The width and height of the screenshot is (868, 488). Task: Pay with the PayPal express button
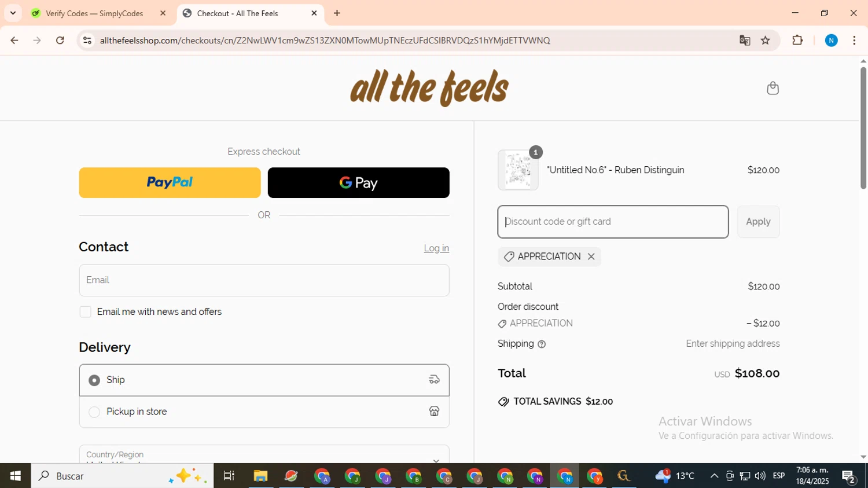170,182
